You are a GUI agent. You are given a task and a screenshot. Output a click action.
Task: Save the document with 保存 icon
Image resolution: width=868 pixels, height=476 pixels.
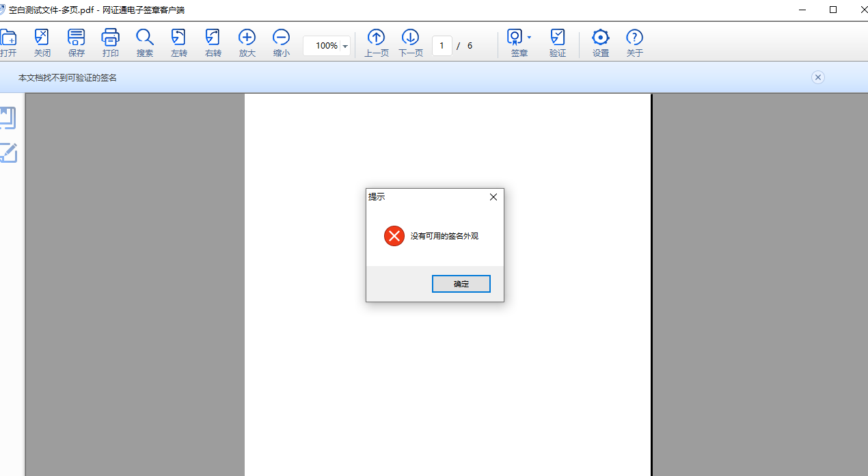(x=77, y=38)
